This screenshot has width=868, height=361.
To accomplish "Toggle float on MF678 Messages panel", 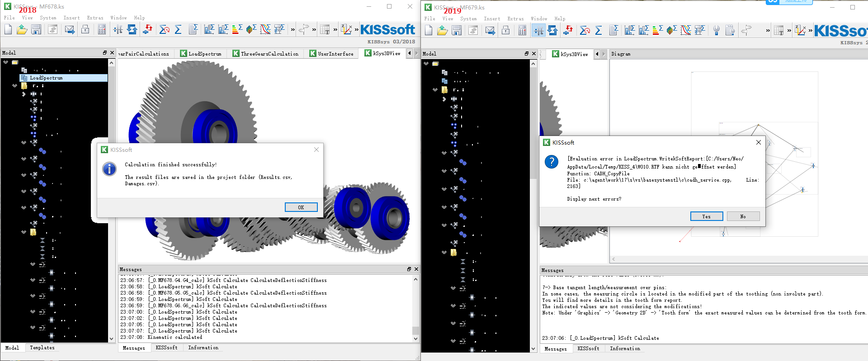I will [x=409, y=269].
